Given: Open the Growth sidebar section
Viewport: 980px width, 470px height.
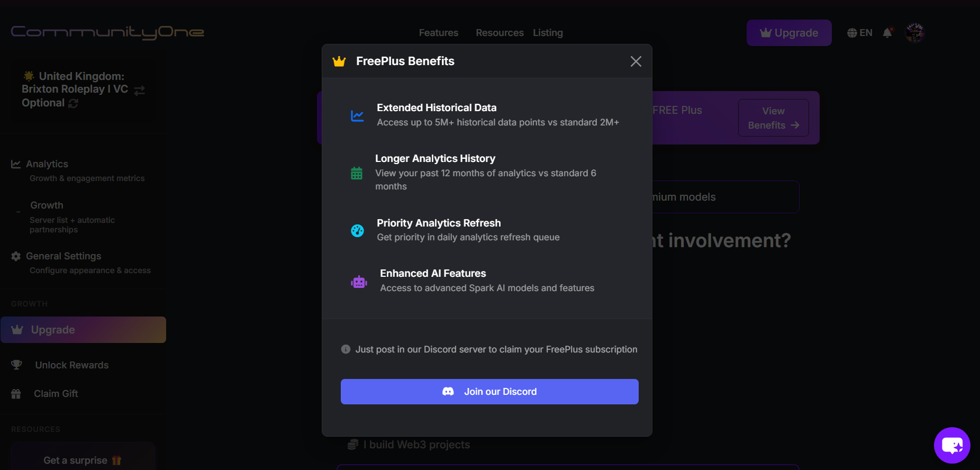Looking at the screenshot, I should tap(47, 205).
